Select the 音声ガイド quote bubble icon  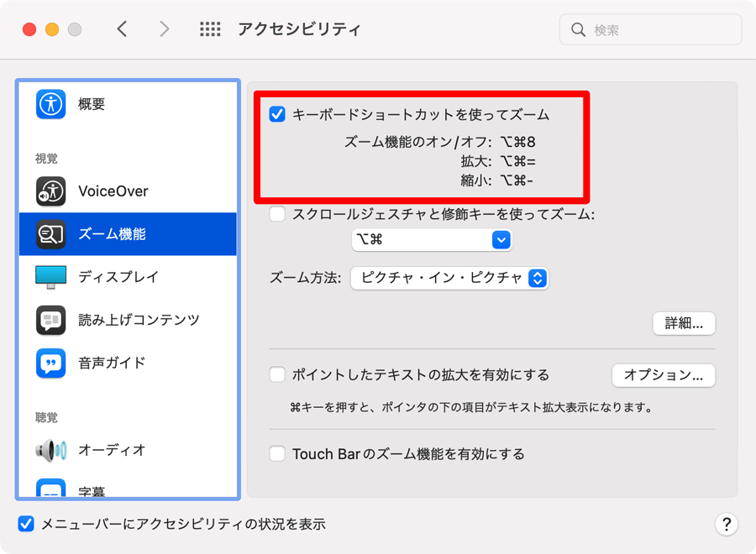(x=50, y=363)
